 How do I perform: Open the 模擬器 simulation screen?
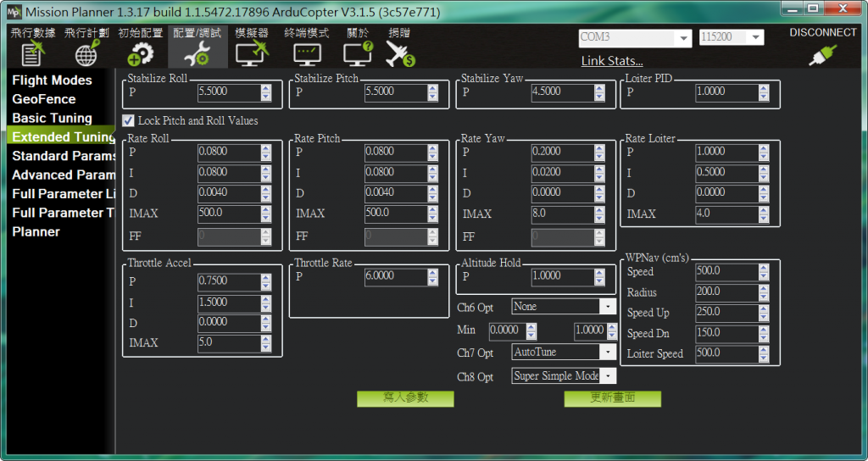[x=251, y=47]
